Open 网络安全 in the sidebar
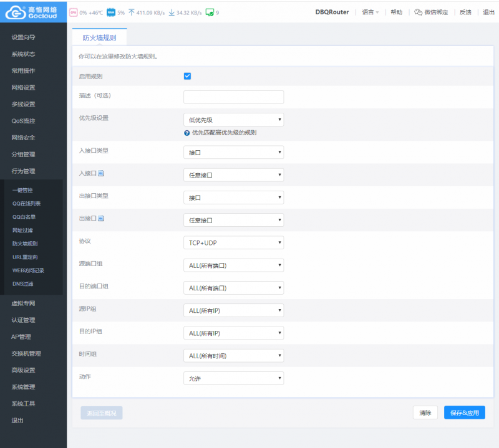Image resolution: width=499 pixels, height=448 pixels. (24, 138)
